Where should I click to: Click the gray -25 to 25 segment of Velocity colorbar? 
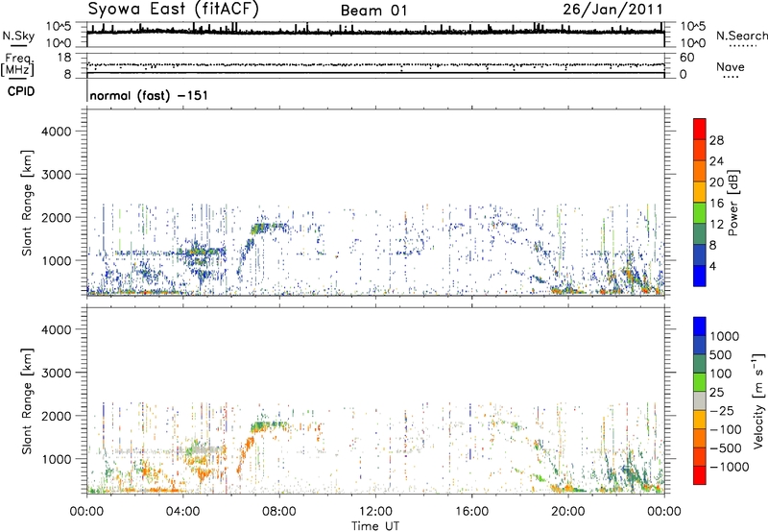coord(700,401)
